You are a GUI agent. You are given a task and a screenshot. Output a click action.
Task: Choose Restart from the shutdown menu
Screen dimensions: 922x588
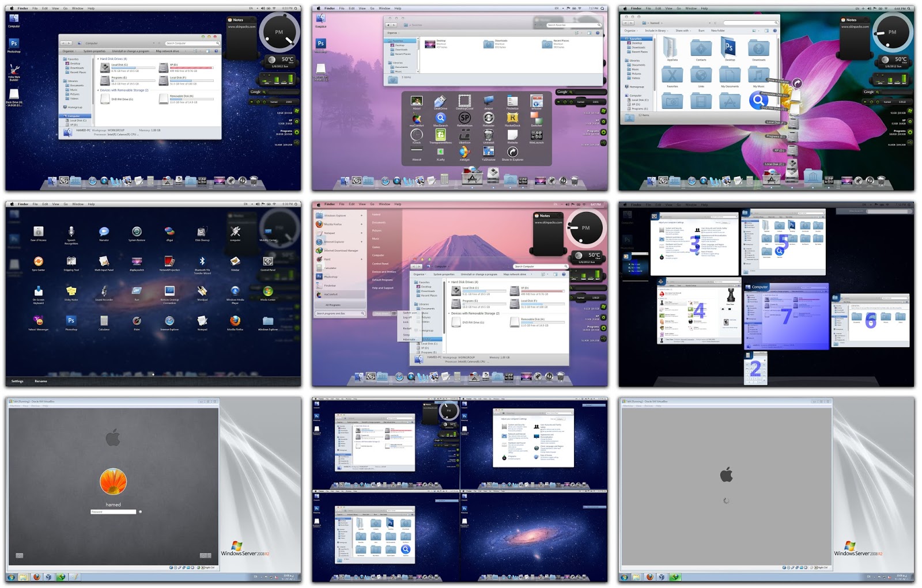pyautogui.click(x=407, y=328)
